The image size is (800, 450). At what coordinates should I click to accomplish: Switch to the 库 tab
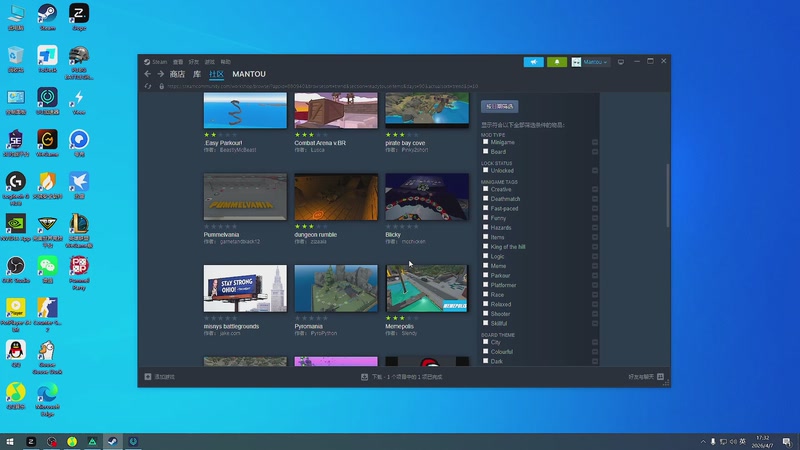197,74
